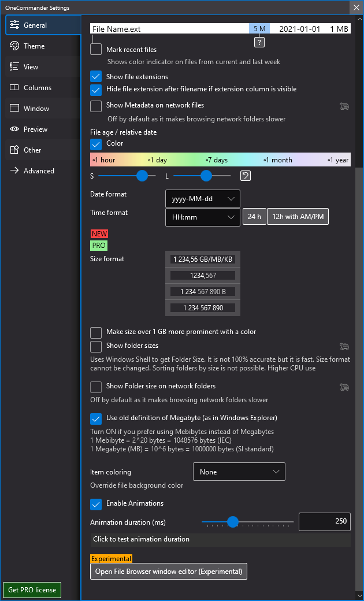Viewport: 364px width, 601px height.
Task: Click the Get PRO license button
Action: 32,590
